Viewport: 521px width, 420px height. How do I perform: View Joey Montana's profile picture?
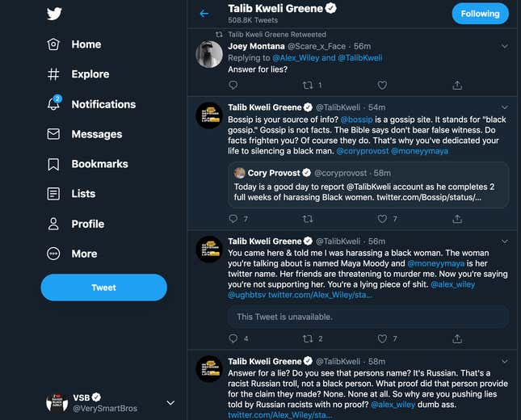(x=209, y=54)
